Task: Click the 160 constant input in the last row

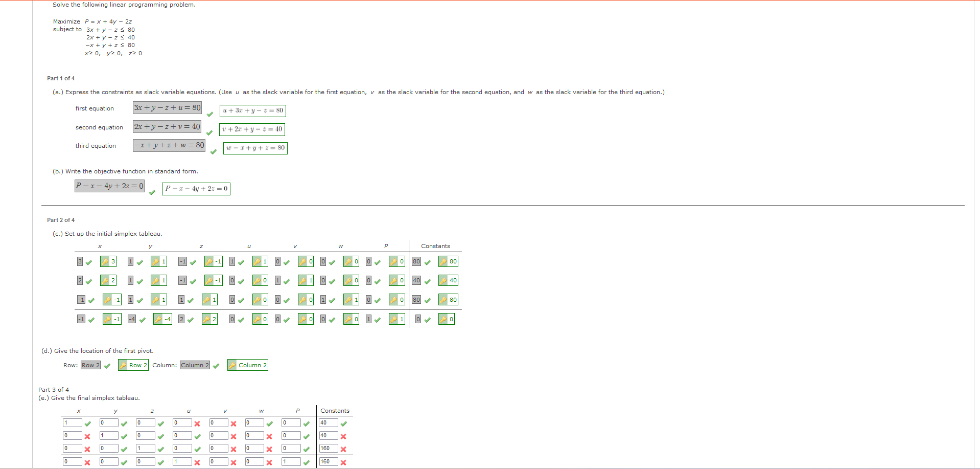Action: [x=329, y=461]
